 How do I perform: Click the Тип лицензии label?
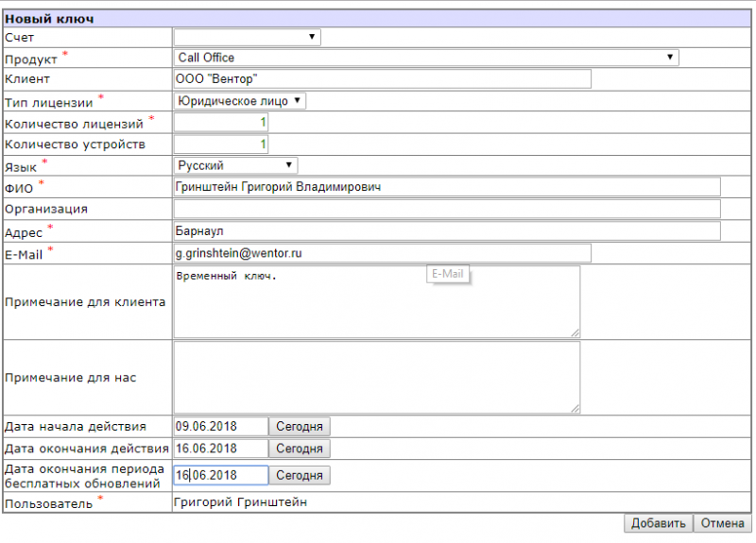[49, 103]
